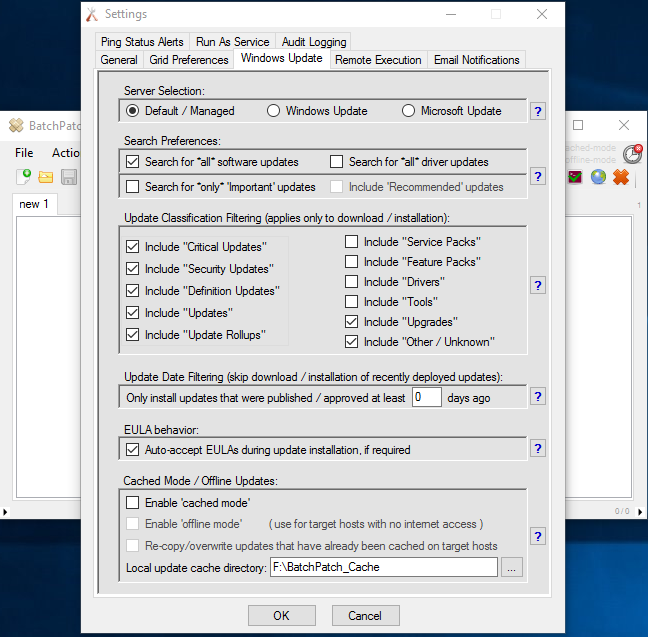This screenshot has height=637, width=648.
Task: Toggle Include "Definition Updates" checkbox
Action: pyautogui.click(x=133, y=291)
